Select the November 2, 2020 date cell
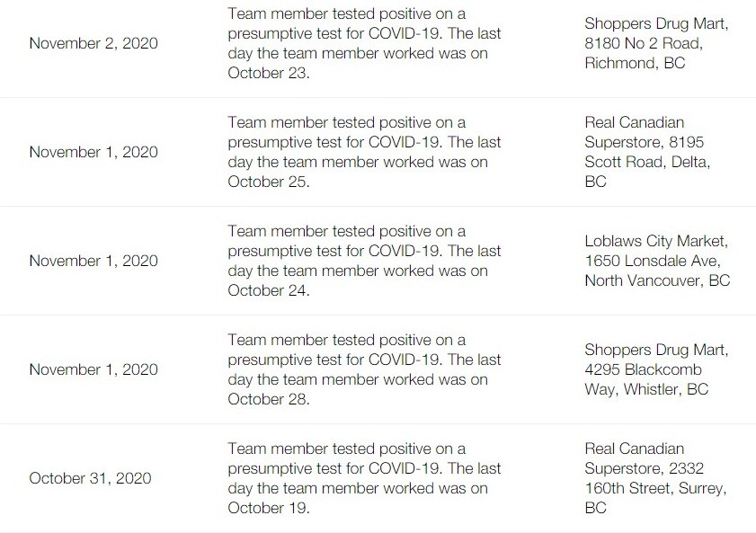 click(93, 43)
